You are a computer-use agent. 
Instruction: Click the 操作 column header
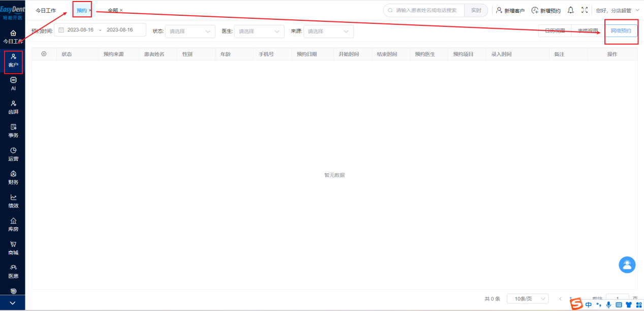coord(612,54)
